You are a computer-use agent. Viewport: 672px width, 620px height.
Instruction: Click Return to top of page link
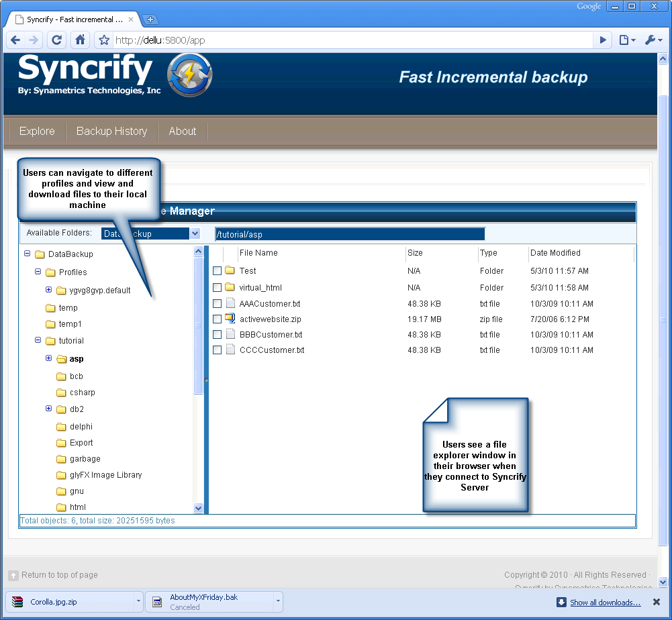tap(60, 575)
